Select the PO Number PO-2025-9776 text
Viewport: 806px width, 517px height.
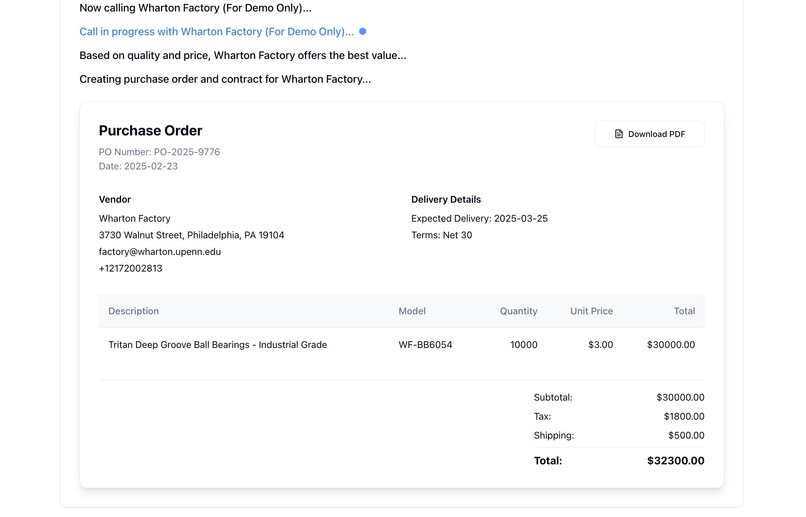point(159,152)
